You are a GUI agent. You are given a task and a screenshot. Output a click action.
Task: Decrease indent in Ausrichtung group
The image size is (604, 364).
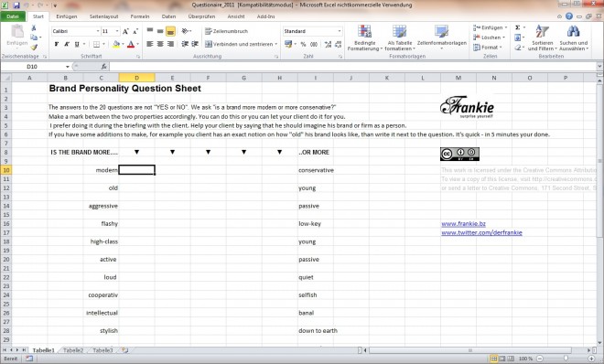[185, 44]
